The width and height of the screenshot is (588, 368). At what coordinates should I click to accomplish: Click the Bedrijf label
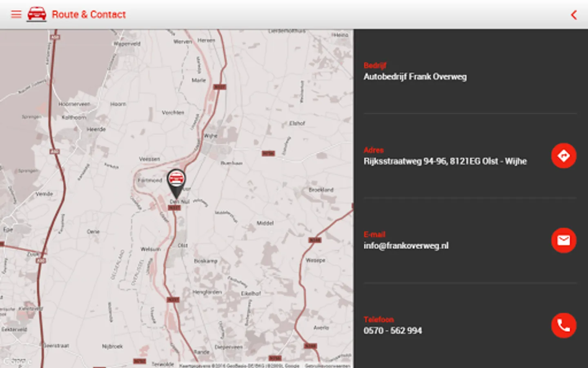click(x=375, y=65)
